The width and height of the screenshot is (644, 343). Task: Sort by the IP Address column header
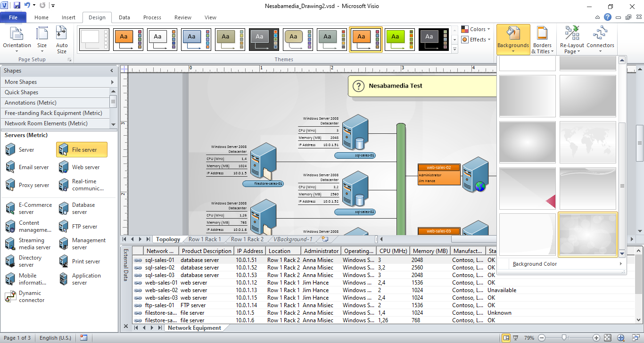click(250, 251)
